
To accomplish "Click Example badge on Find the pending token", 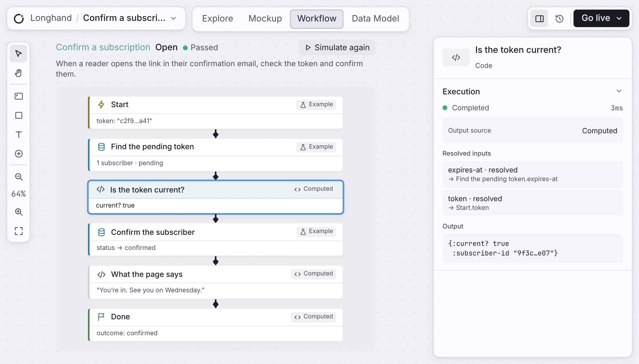I will (x=316, y=147).
